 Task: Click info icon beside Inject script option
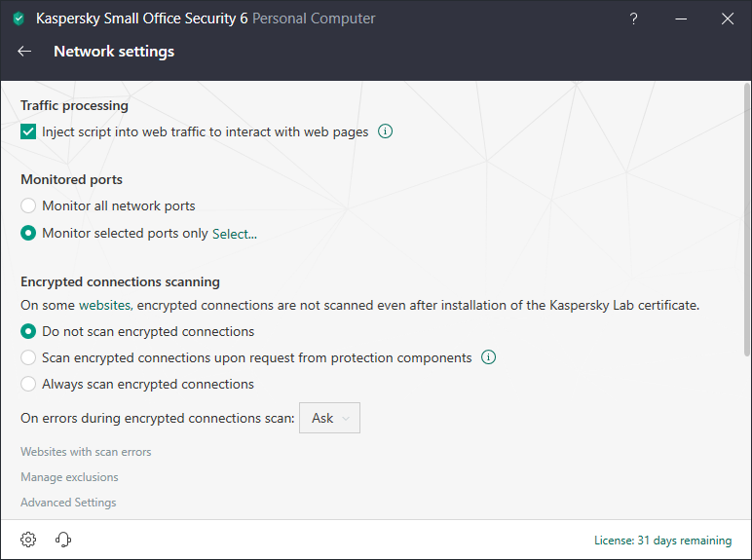385,131
